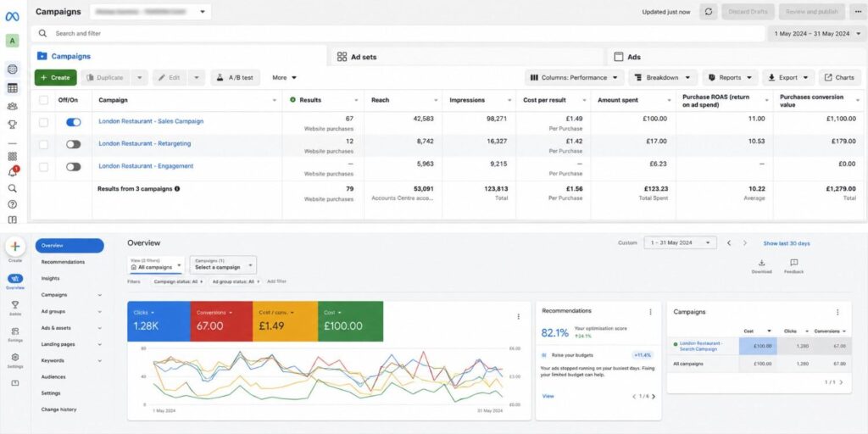
Task: Select Recommendations in Google Ads side menu
Action: click(63, 262)
